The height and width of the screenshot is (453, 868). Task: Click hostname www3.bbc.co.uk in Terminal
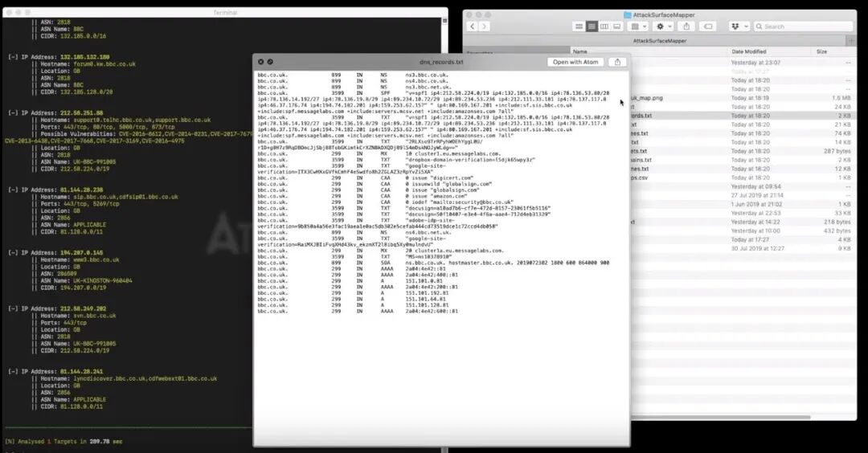(x=96, y=259)
